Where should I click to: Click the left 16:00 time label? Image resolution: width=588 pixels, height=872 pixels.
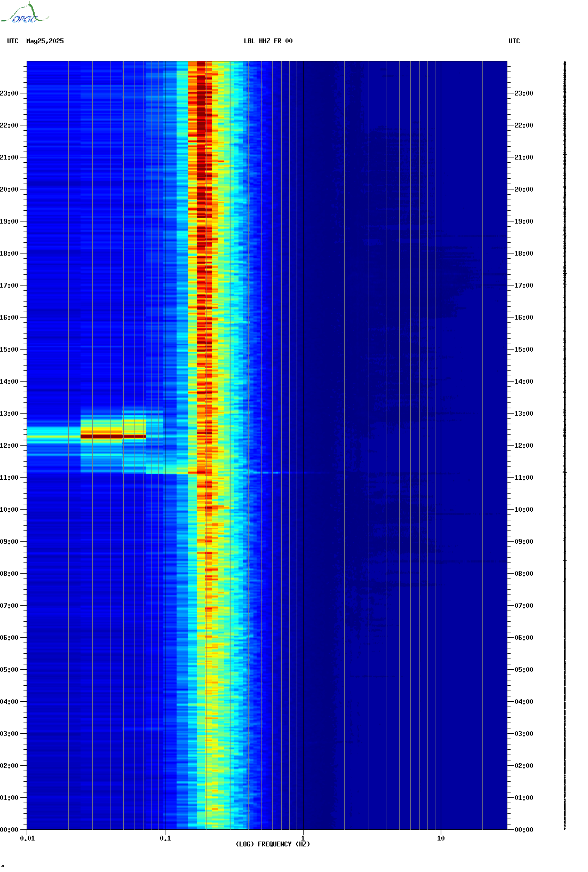(9, 318)
